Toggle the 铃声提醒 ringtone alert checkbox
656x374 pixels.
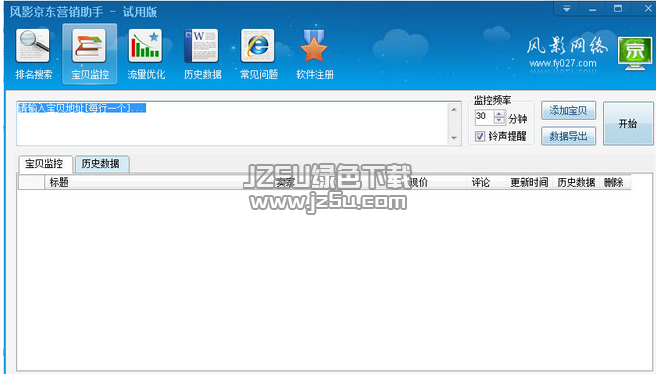(480, 136)
